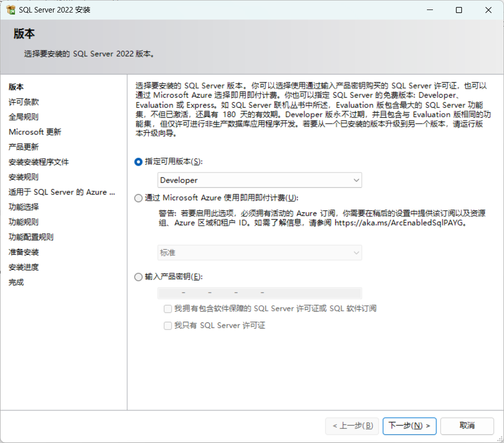Screen dimensions: 504x443
Task: Choose the "输入产品密钥" option
Action: (x=138, y=276)
